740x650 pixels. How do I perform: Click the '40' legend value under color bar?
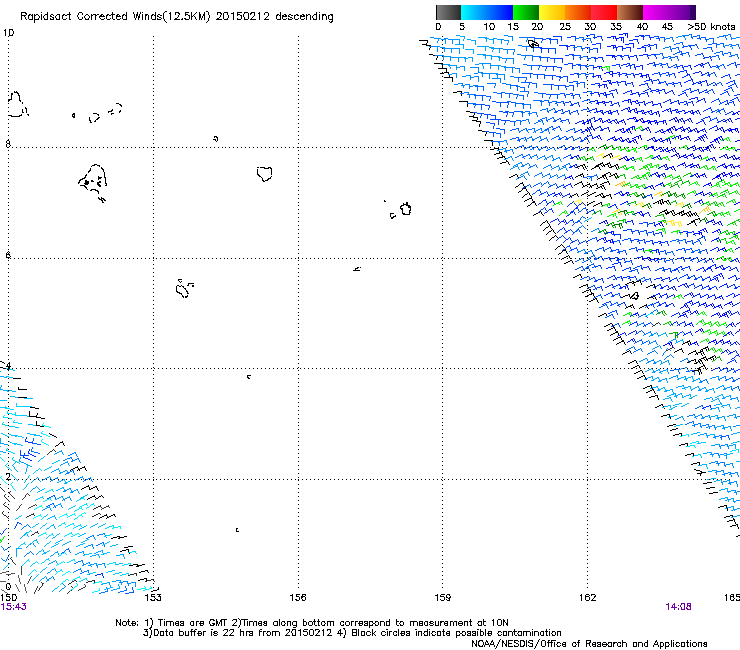click(x=642, y=27)
